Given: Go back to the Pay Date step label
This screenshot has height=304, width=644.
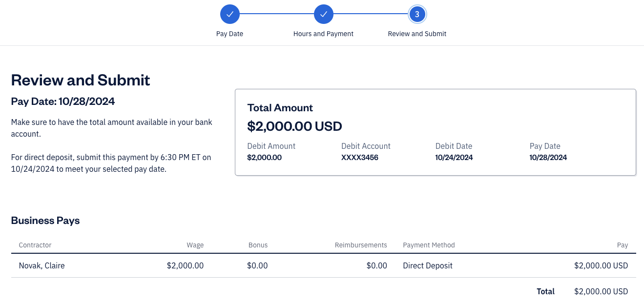Looking at the screenshot, I should click(230, 34).
